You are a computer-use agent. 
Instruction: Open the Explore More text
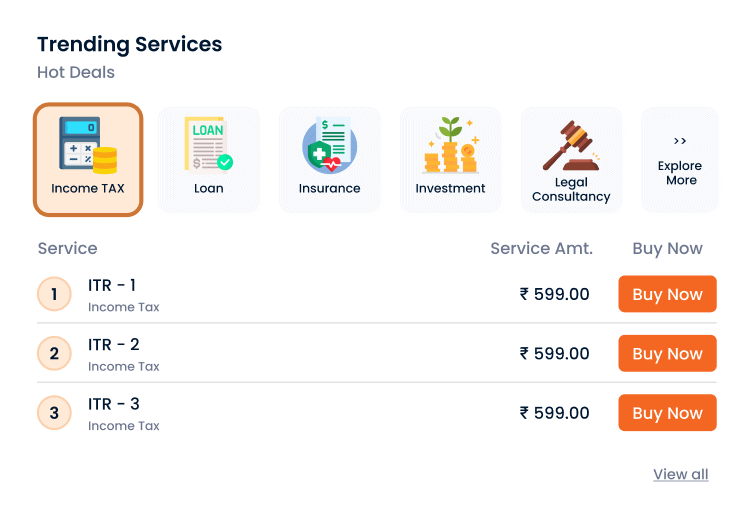(x=680, y=173)
